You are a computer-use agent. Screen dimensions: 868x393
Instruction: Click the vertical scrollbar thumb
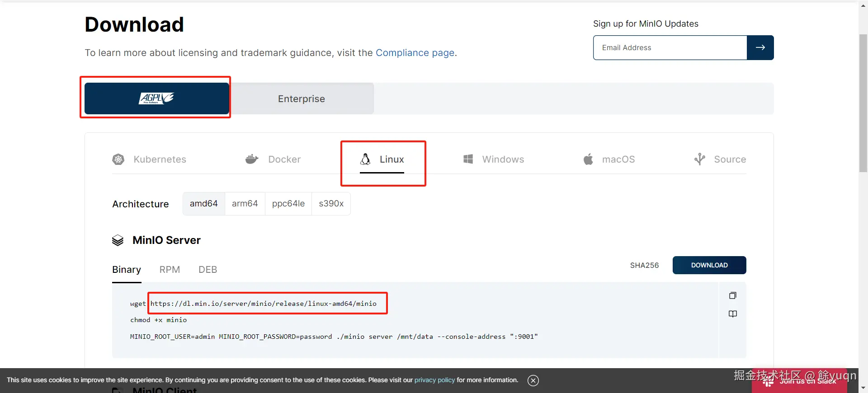863,103
